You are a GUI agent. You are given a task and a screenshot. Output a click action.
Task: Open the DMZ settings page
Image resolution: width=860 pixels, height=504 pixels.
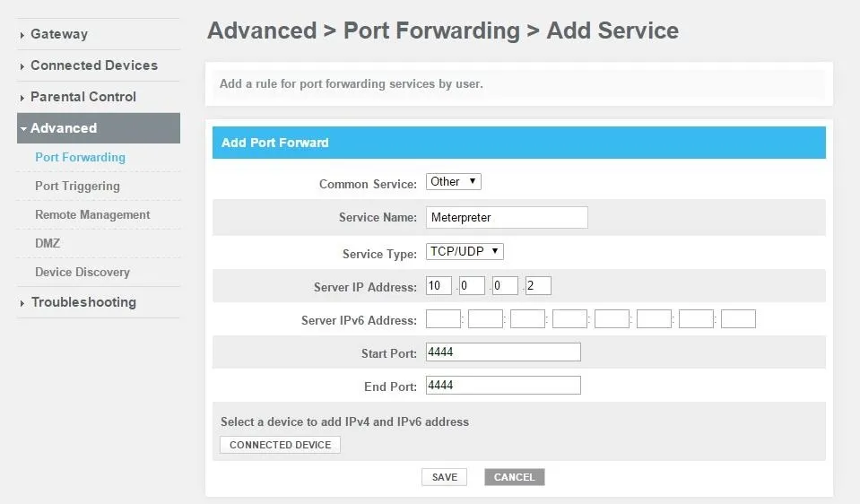48,243
